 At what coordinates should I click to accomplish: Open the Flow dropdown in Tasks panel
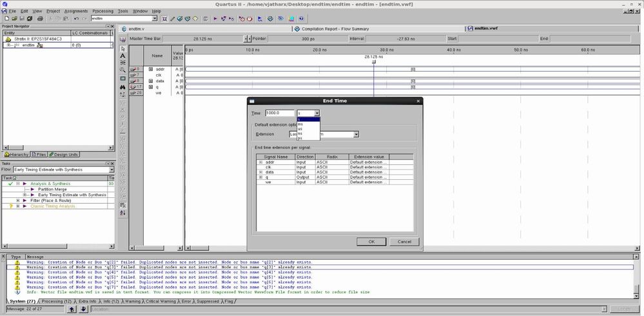[112, 170]
